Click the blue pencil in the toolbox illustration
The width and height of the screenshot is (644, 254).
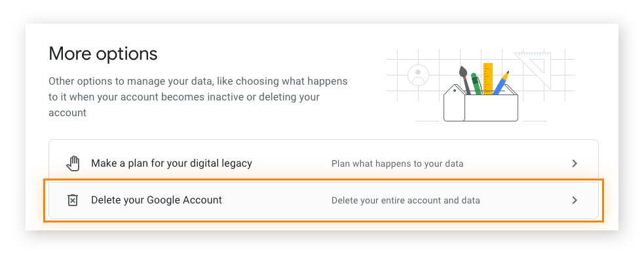(501, 83)
